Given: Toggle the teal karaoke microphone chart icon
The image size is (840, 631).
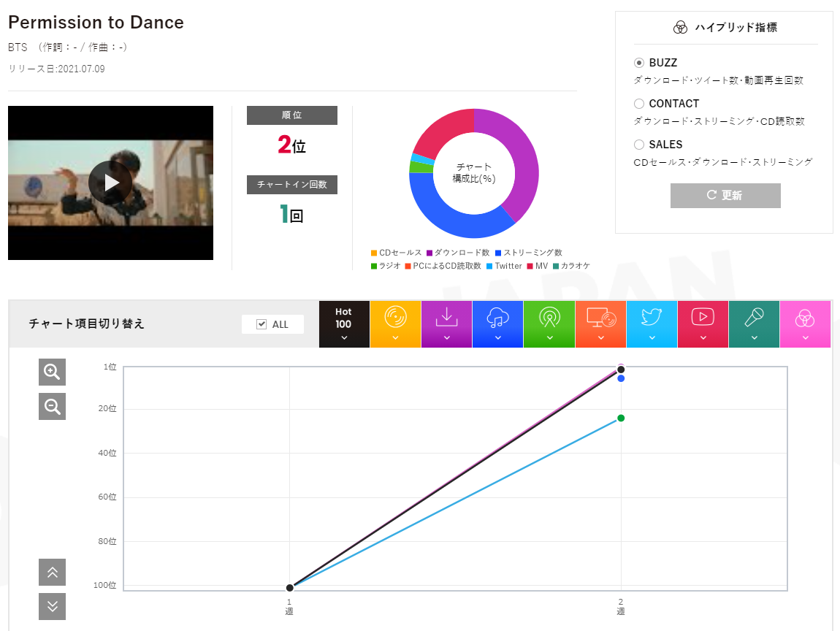Looking at the screenshot, I should click(x=754, y=317).
